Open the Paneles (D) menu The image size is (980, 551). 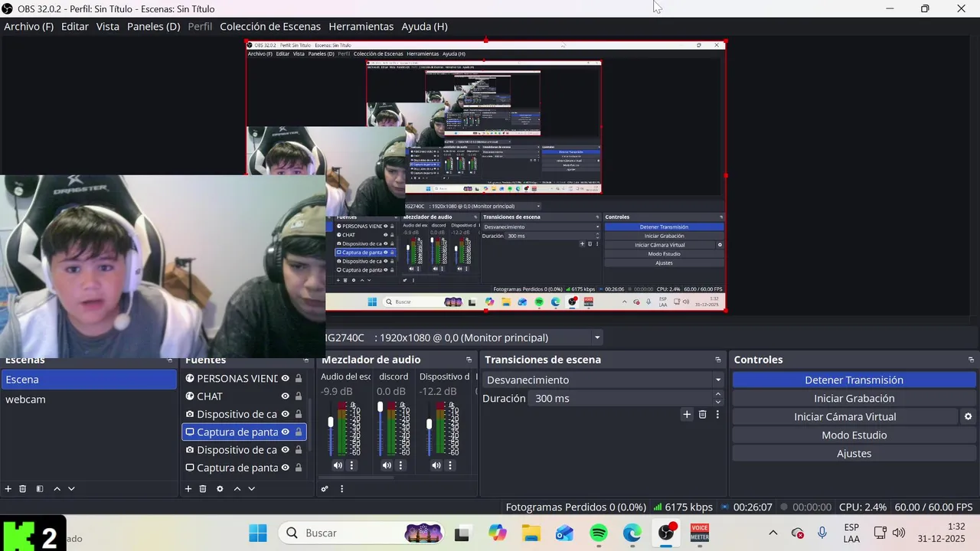(154, 26)
